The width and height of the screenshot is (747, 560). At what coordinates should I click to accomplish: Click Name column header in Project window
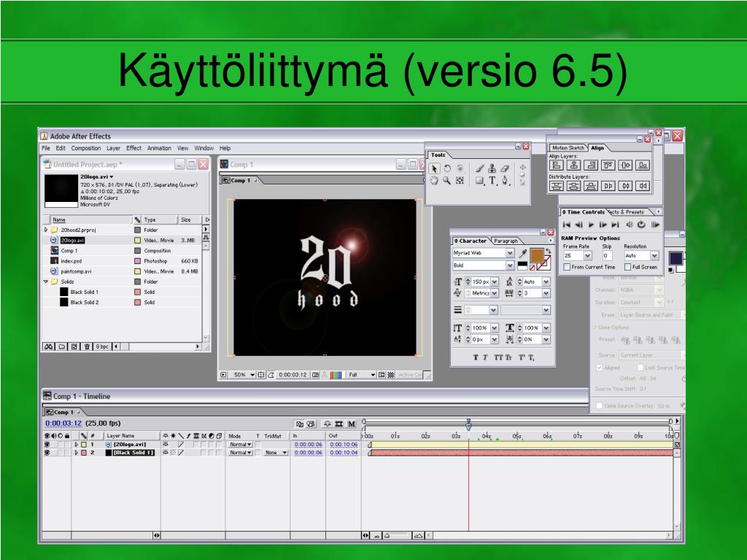[90, 219]
